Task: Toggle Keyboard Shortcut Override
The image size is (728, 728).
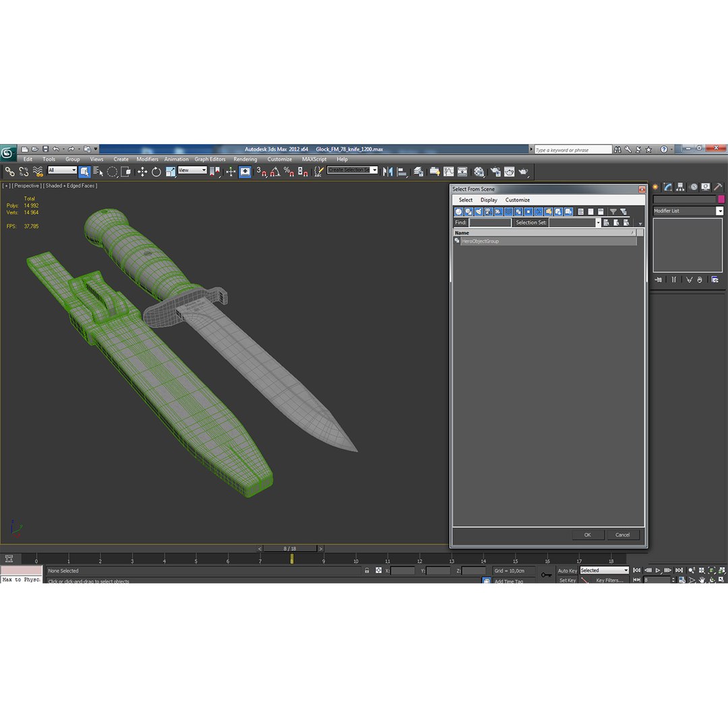Action: [x=245, y=172]
